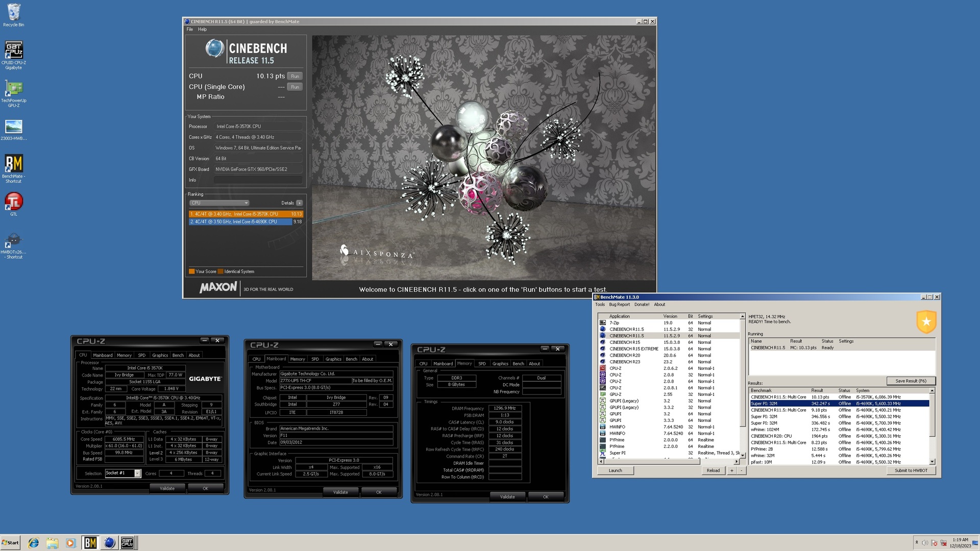Run the CPU (Single Core) test

tap(295, 87)
